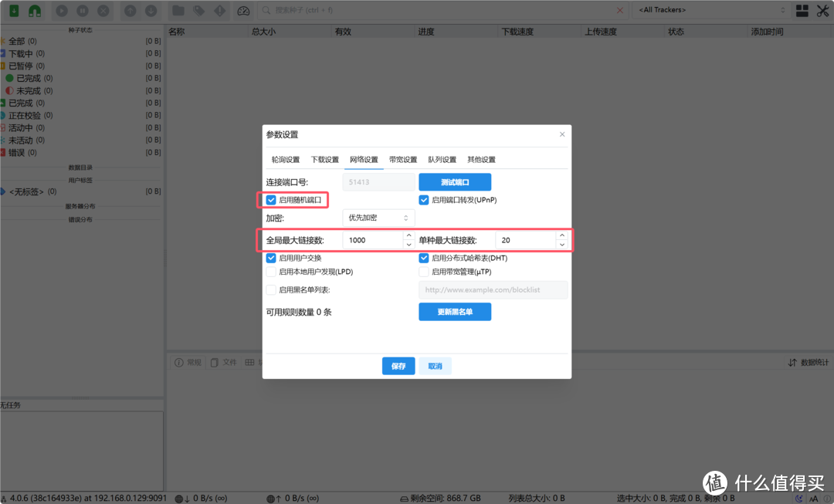Click the blocklist URL input field
Viewport: 834px width, 504px height.
493,289
